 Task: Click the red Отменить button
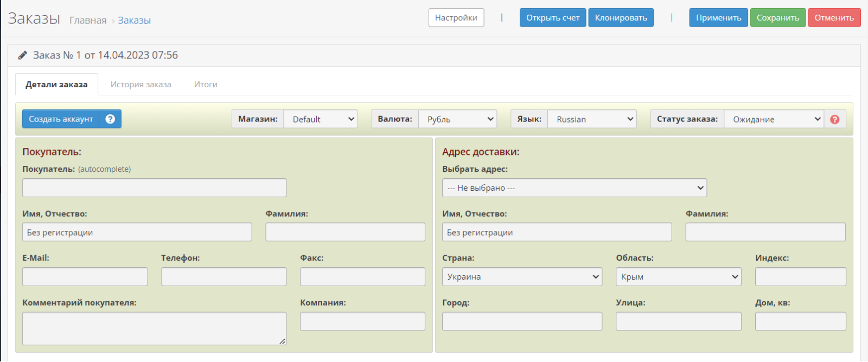[x=834, y=18]
